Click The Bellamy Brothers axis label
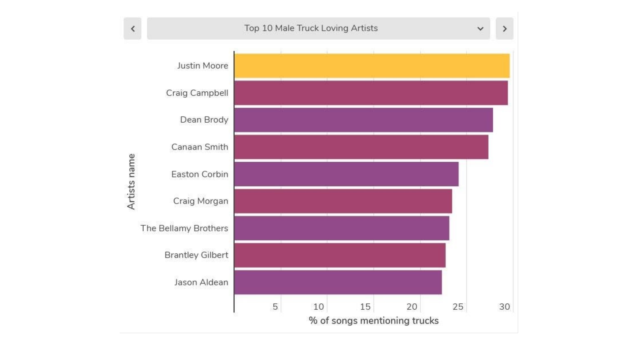644x362 pixels. [184, 228]
